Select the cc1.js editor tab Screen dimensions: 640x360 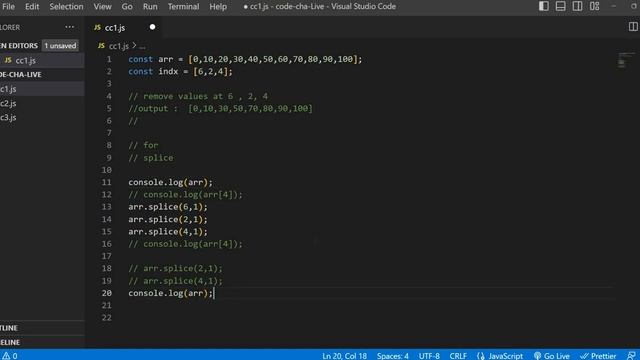pos(124,27)
